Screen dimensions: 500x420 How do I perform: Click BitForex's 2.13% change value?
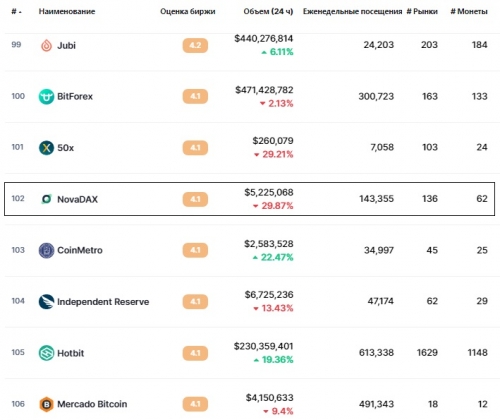(281, 104)
